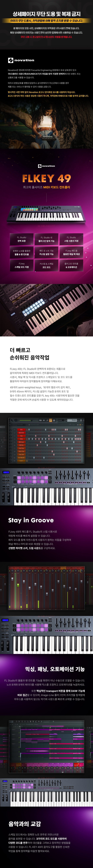93x868 pixels.
Task: Select the 'FL Studio 내 플러그인 탐색 가능' feature box
Action: click(x=46, y=239)
